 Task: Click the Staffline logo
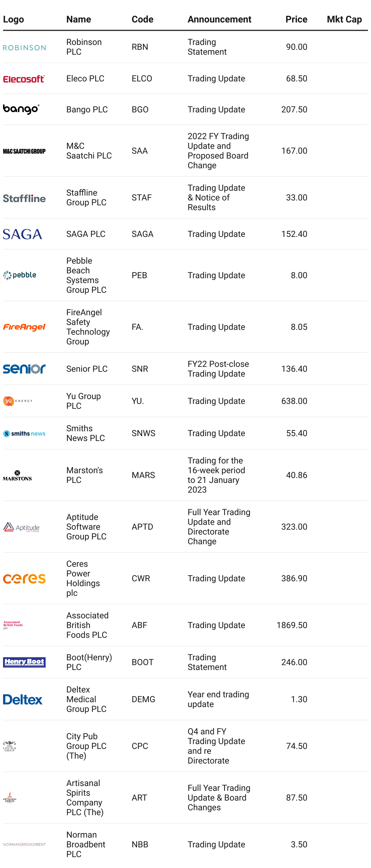[24, 198]
